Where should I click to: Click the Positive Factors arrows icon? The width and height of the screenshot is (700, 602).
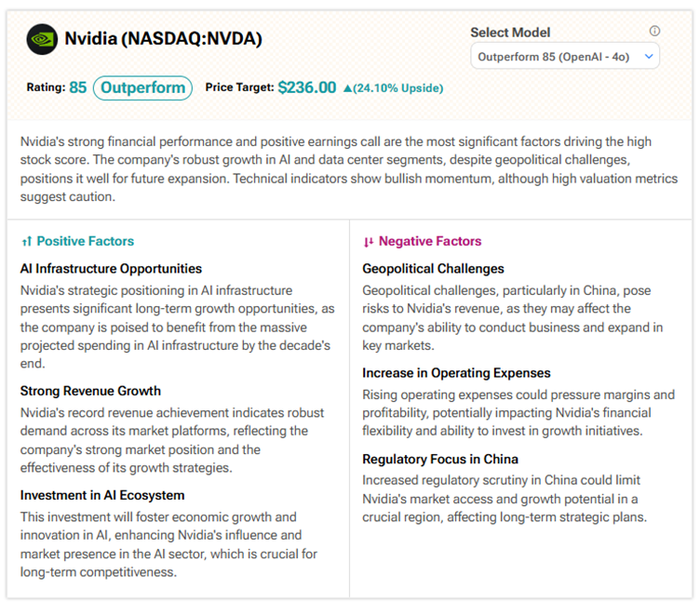pyautogui.click(x=26, y=242)
